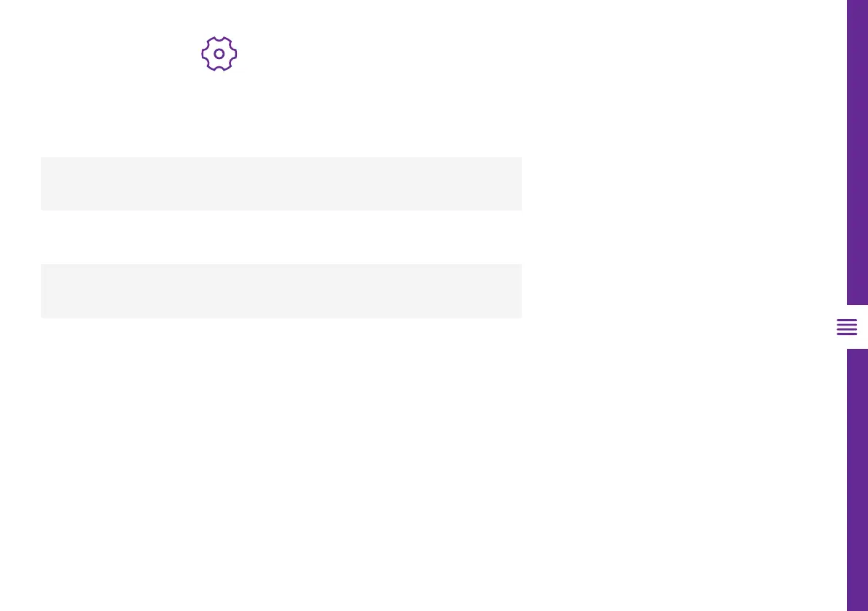Click the purple bar below the menu icon
Viewport: 868px width, 611px height.
tap(857, 480)
